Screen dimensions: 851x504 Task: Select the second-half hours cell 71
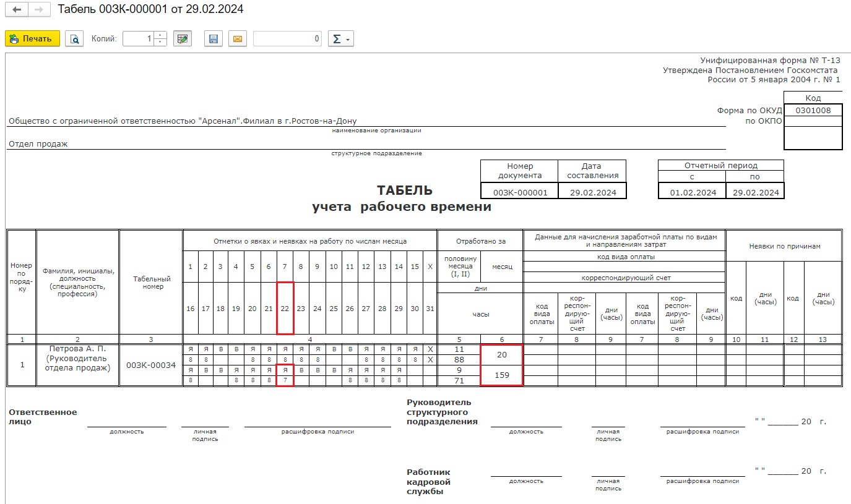(459, 380)
